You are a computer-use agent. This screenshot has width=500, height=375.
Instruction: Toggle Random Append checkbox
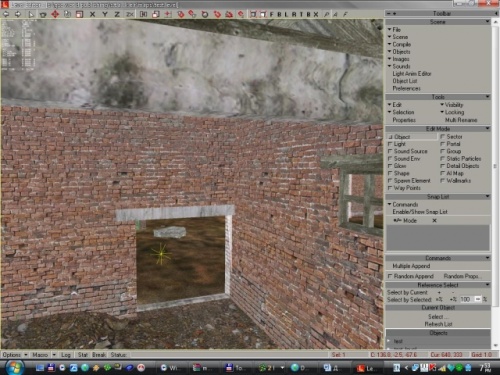[411, 276]
